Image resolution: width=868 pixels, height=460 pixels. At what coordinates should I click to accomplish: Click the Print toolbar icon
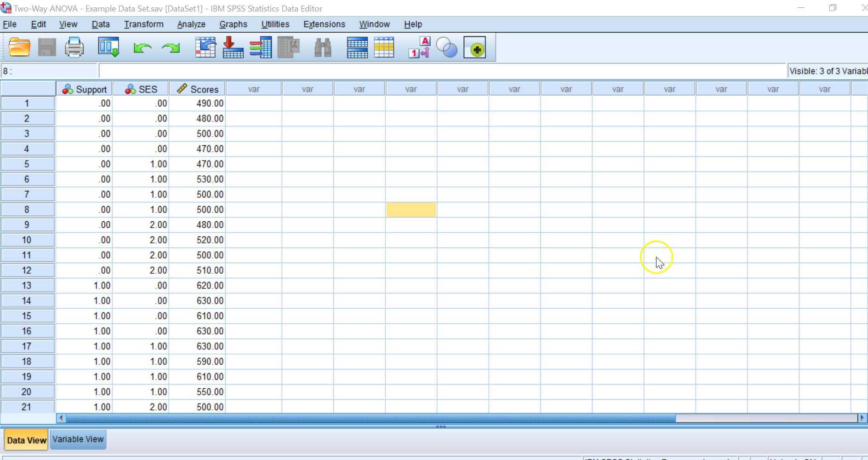74,47
